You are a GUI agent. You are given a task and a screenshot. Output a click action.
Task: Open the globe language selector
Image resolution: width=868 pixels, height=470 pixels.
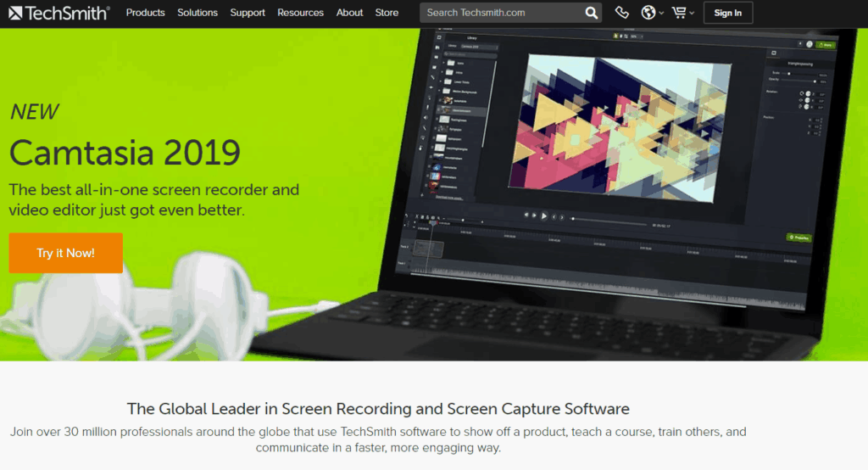[652, 12]
